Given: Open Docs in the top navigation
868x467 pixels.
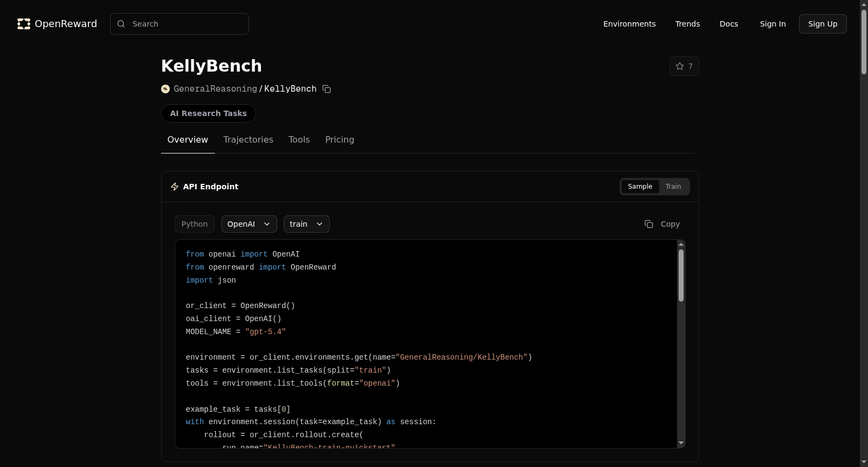Looking at the screenshot, I should point(729,24).
